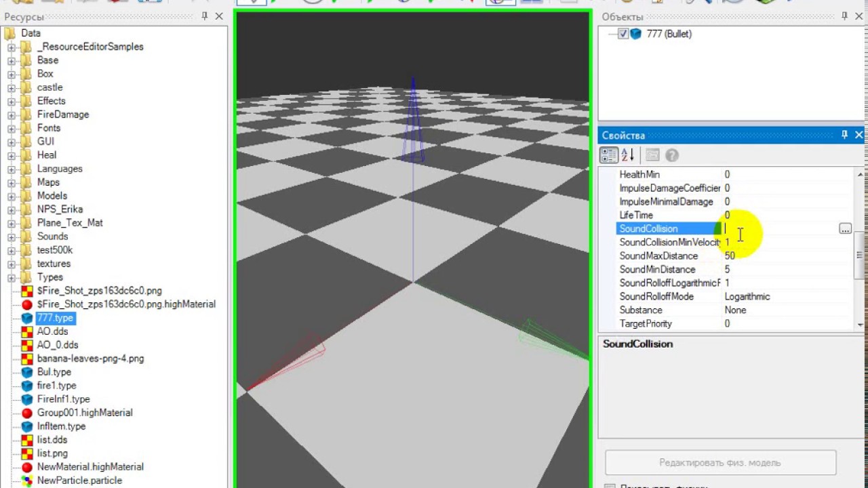Select the LifeTime property row
Image resolution: width=868 pixels, height=488 pixels.
point(734,216)
